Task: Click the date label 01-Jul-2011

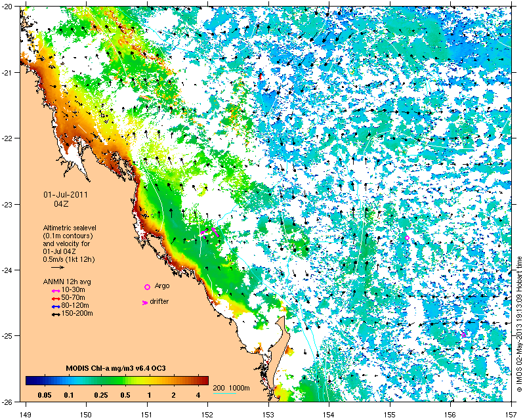Action: pos(66,195)
